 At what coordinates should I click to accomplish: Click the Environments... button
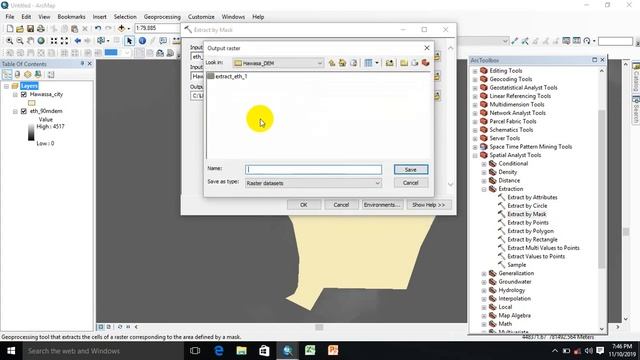(382, 205)
